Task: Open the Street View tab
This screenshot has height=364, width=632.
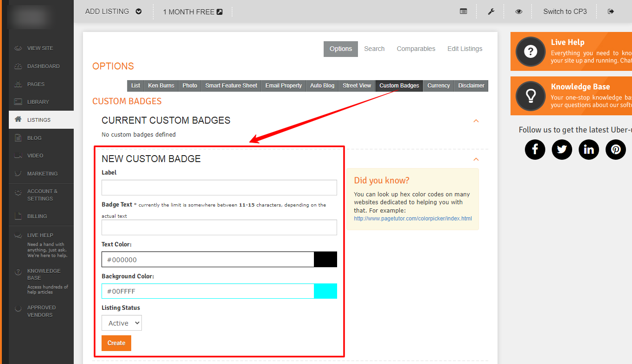Action: click(357, 86)
